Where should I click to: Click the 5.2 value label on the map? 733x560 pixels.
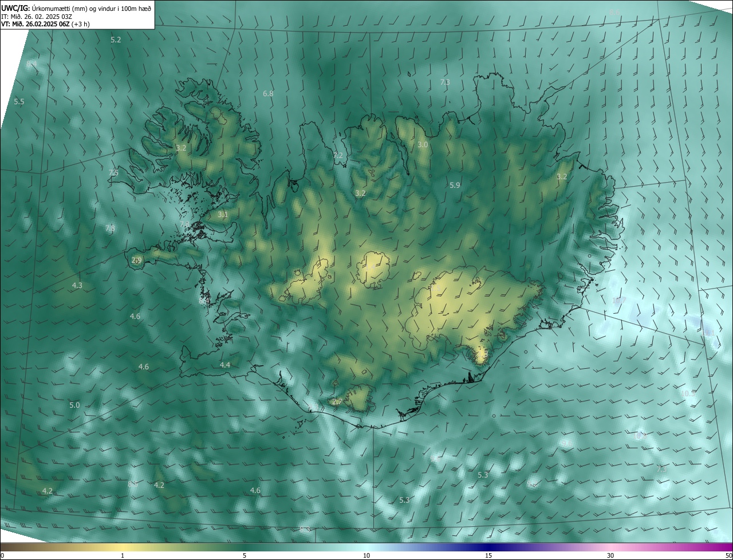click(x=116, y=40)
